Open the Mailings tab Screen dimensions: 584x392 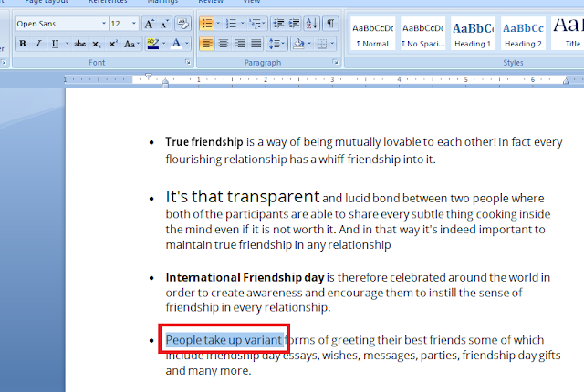[x=162, y=2]
